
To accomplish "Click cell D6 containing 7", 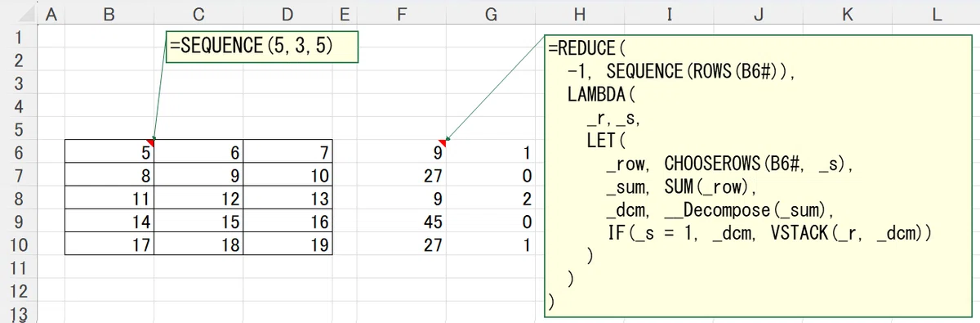I will [x=287, y=151].
